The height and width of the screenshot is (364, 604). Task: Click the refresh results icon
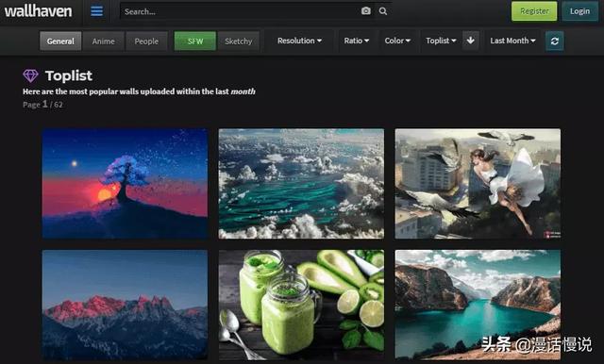(x=555, y=41)
